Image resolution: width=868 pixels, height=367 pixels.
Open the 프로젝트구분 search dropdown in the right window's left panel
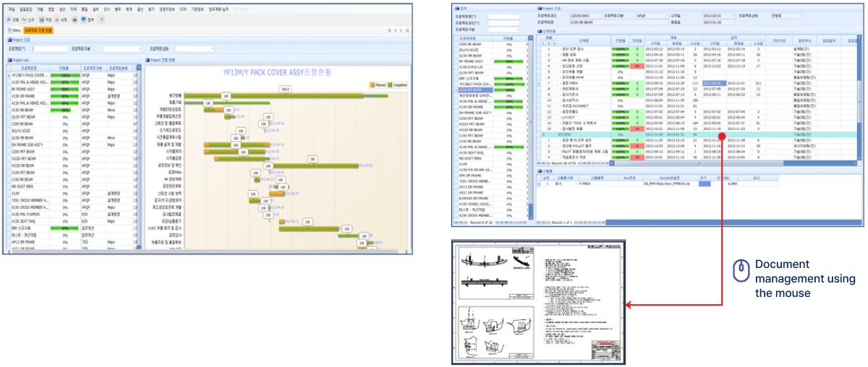[x=503, y=30]
